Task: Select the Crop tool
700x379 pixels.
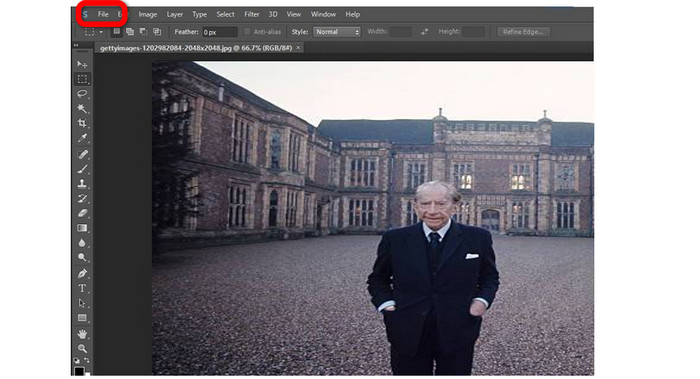Action: (x=82, y=123)
